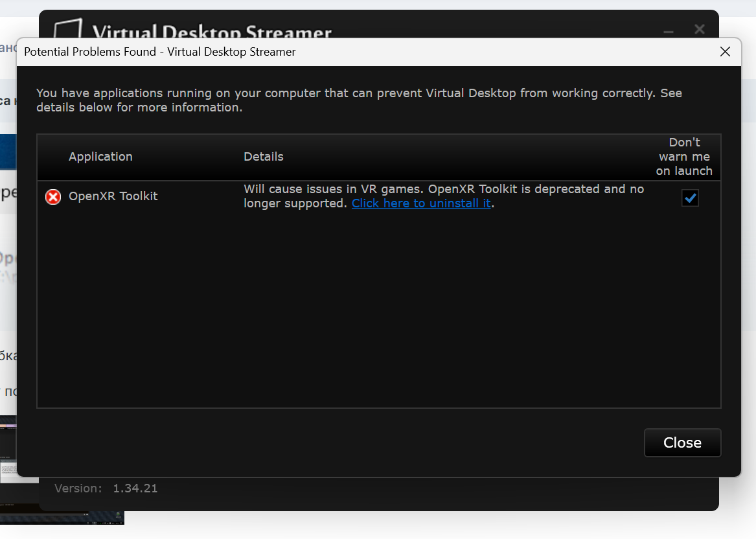756x539 pixels.
Task: Click the Virtual Desktop Streamer monitor logo
Action: [x=67, y=28]
